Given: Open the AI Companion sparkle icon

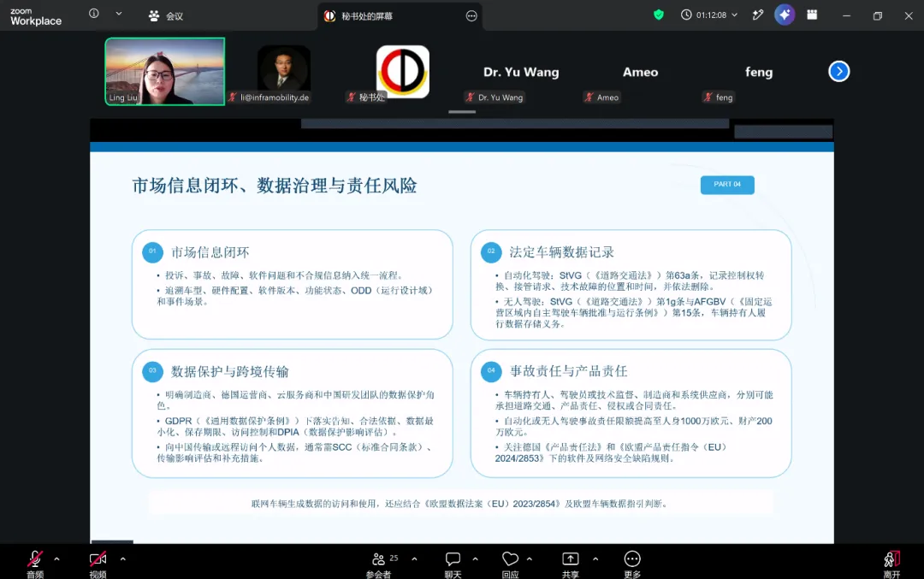Looking at the screenshot, I should click(x=785, y=15).
